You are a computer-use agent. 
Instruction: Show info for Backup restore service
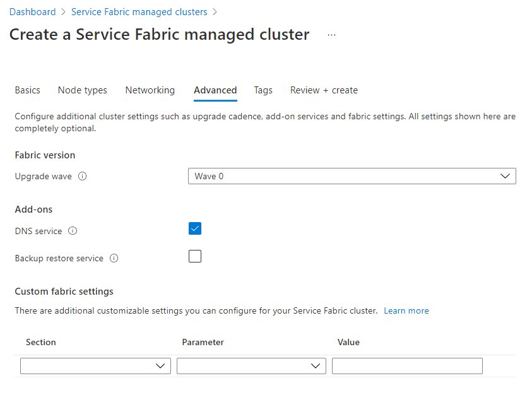(x=114, y=257)
